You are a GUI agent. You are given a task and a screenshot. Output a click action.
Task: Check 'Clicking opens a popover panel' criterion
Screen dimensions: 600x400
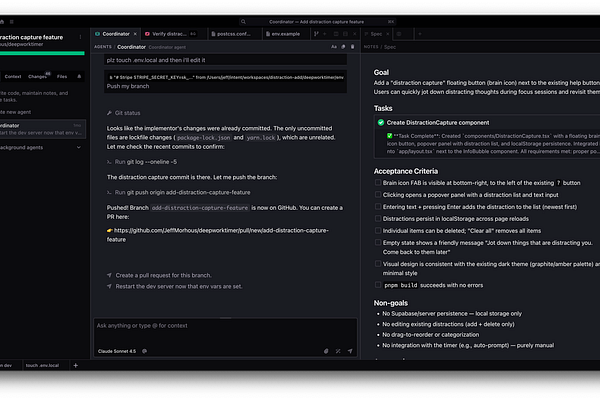point(378,194)
